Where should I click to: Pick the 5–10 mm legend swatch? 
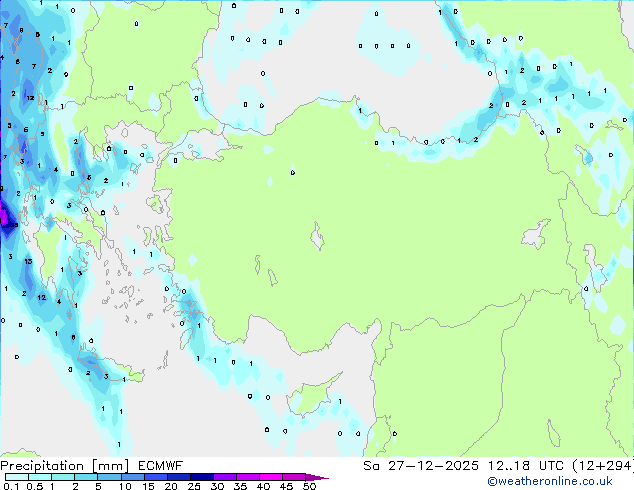[109, 477]
